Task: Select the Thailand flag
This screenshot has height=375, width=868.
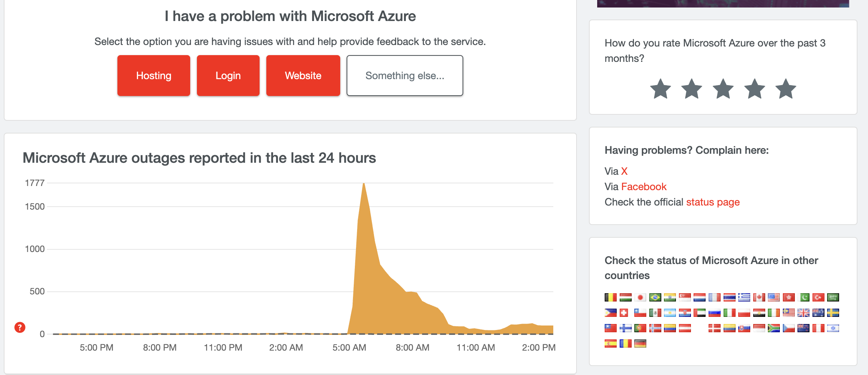Action: (x=730, y=297)
